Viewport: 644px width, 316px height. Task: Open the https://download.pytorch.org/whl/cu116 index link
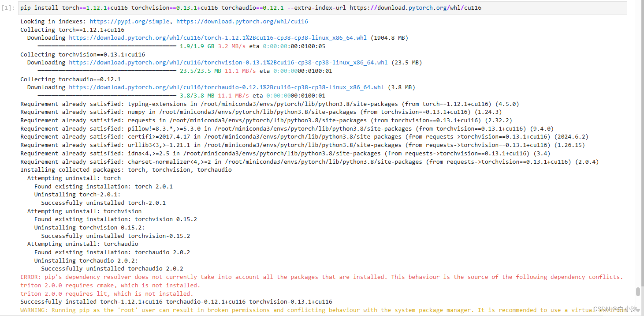pos(242,21)
